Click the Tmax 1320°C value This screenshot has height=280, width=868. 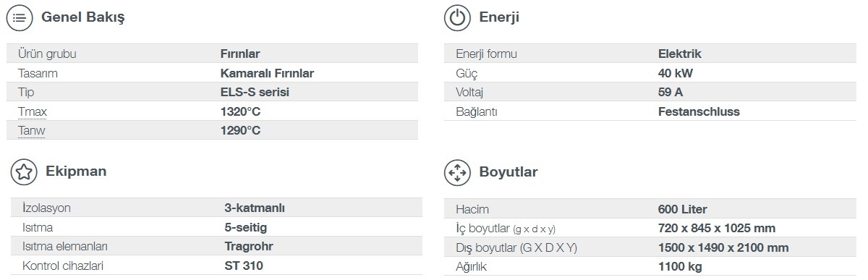pos(240,112)
